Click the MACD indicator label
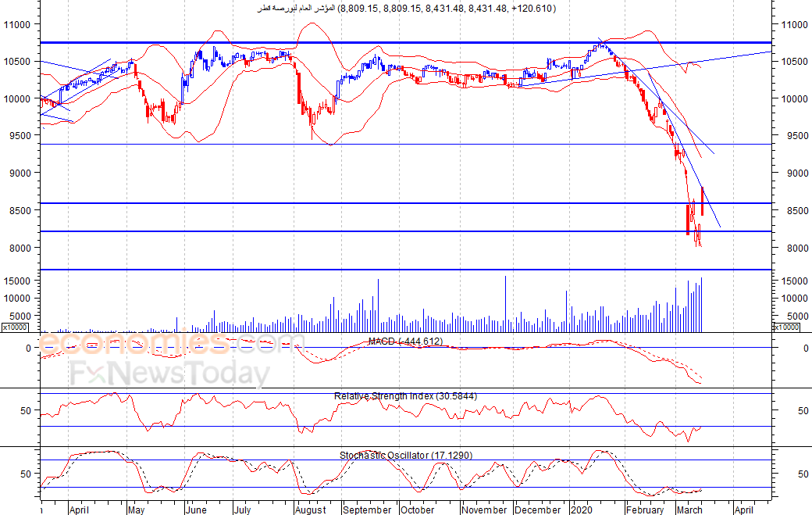 pyautogui.click(x=405, y=342)
